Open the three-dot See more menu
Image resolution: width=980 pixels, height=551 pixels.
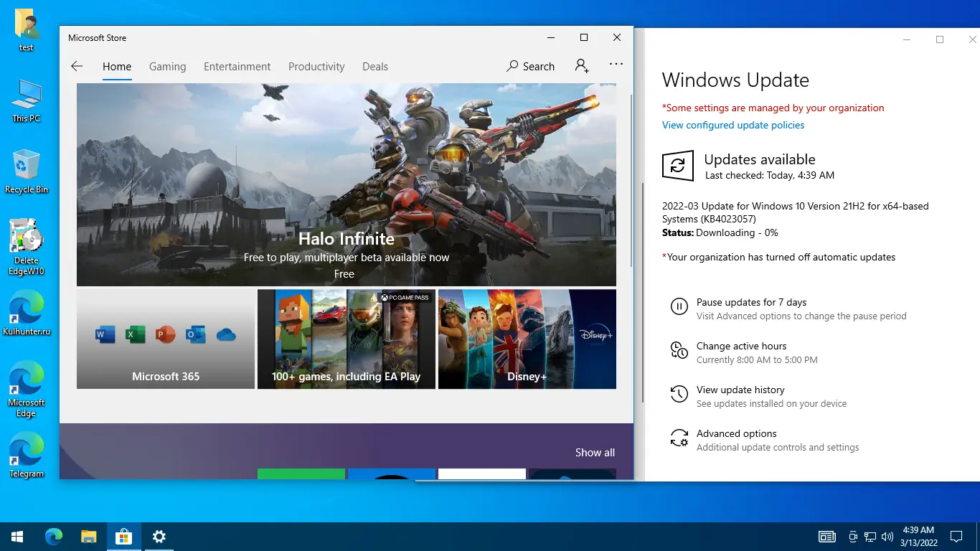coord(616,64)
